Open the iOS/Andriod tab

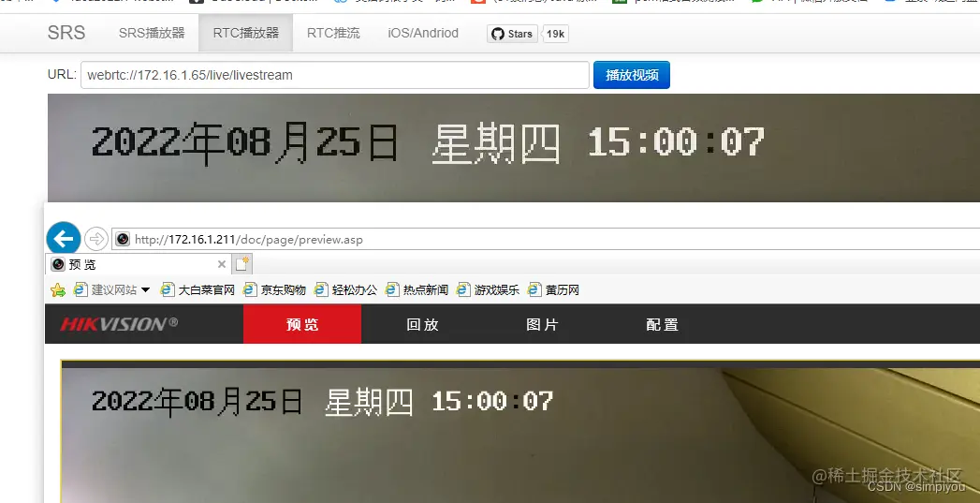423,33
